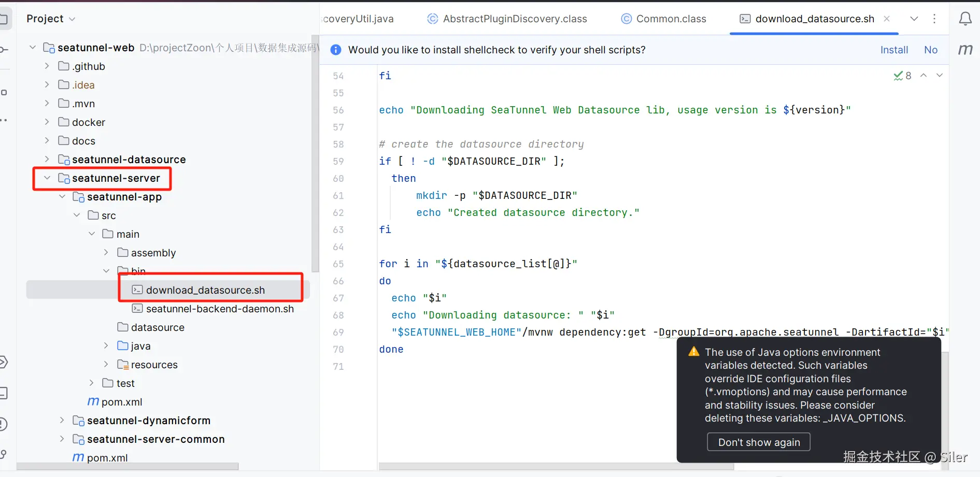Open the Maven tool window icon
This screenshot has width=980, height=477.
(x=965, y=50)
